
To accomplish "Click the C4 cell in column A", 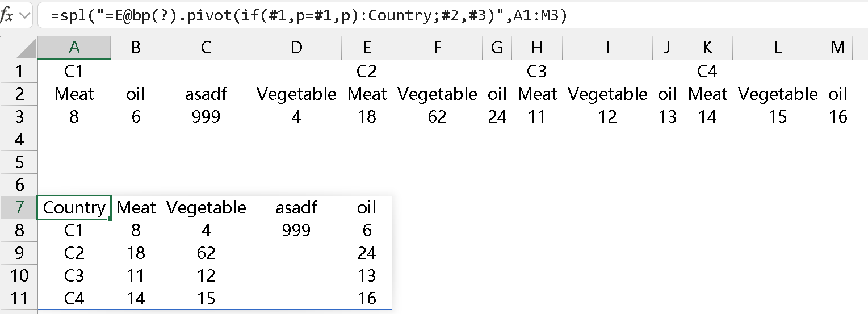I will [x=74, y=298].
